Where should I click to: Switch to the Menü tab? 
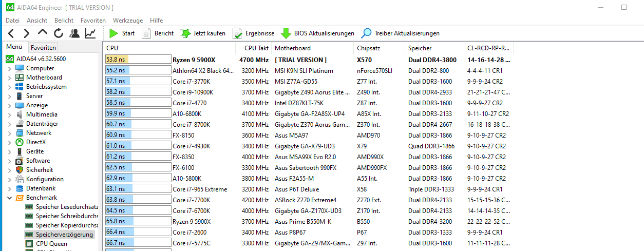coord(14,47)
